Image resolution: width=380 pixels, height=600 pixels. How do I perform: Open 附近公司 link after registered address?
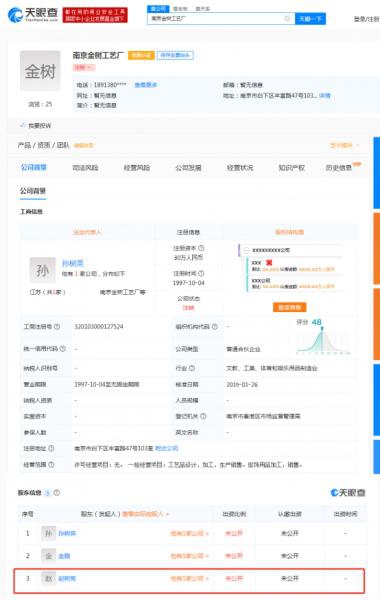click(x=166, y=448)
